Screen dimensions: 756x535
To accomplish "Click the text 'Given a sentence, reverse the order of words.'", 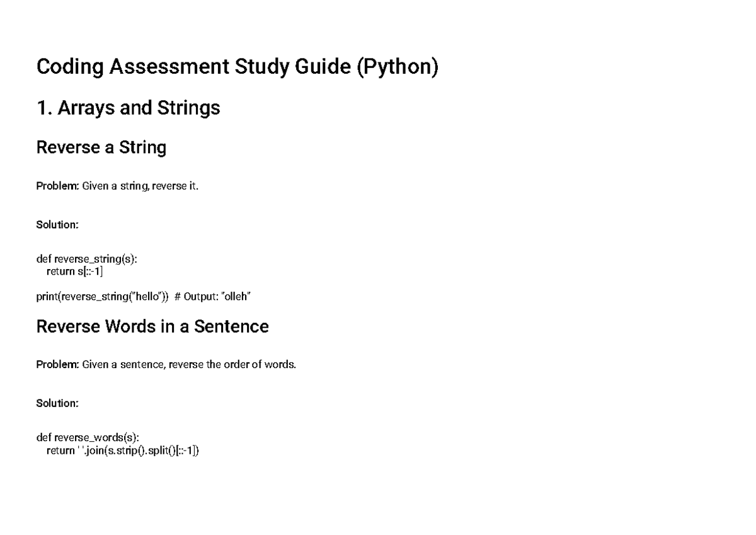I will coord(188,365).
